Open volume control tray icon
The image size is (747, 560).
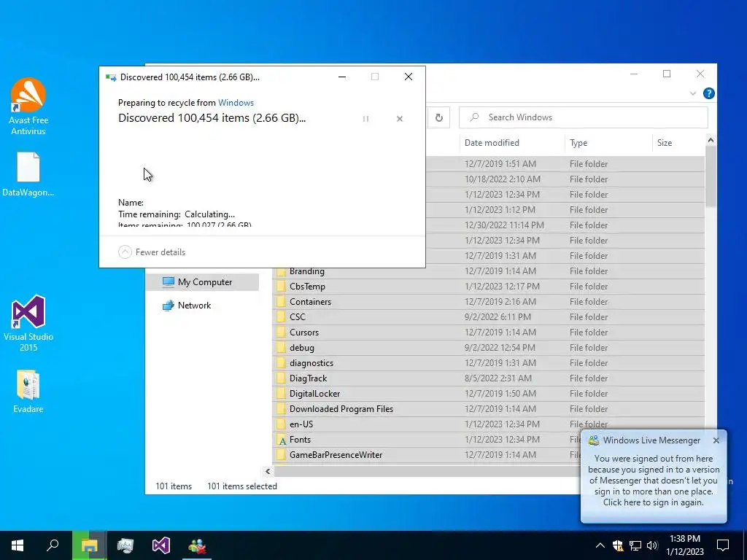coord(652,545)
